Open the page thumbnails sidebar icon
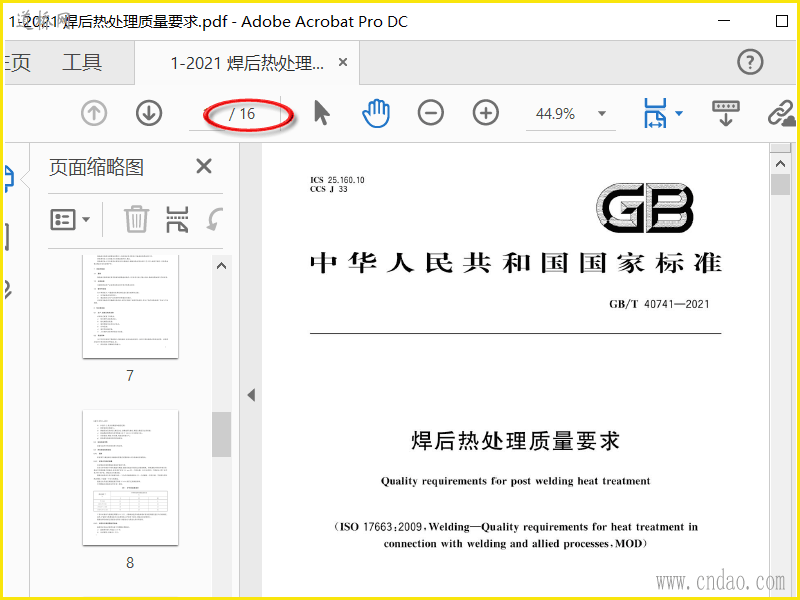The image size is (800, 600). tap(10, 179)
